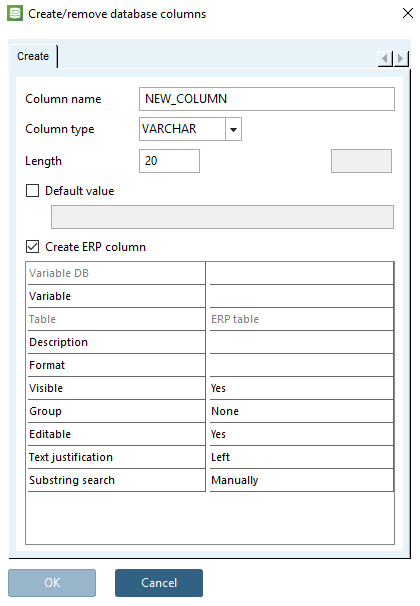Select the Group row value None
The image size is (420, 606).
(x=301, y=411)
